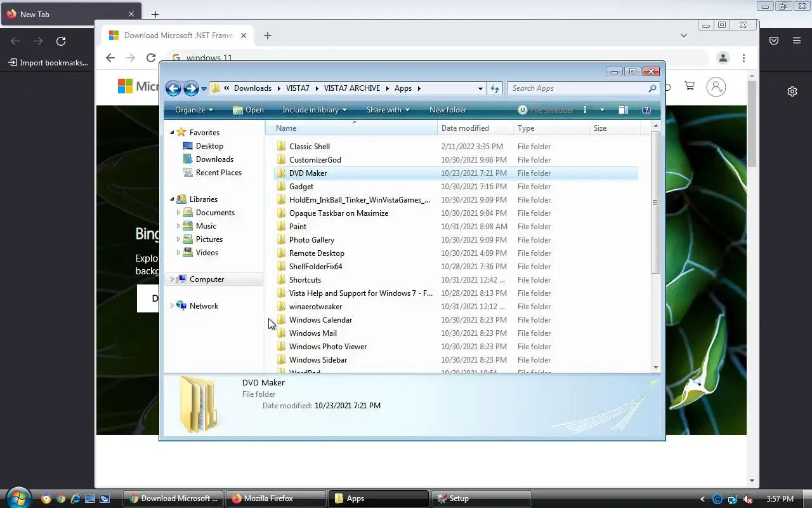Click the Microsoft account sign-in icon
The image size is (812, 508).
point(716,87)
